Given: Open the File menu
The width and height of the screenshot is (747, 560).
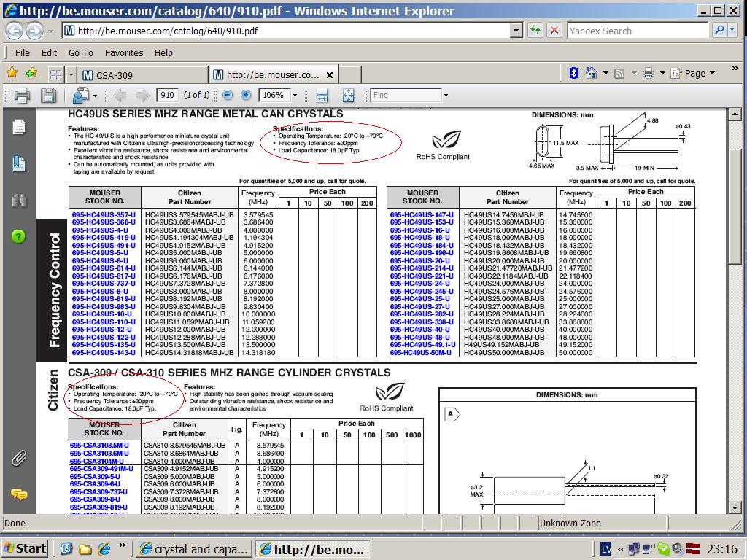Looking at the screenshot, I should pos(23,52).
